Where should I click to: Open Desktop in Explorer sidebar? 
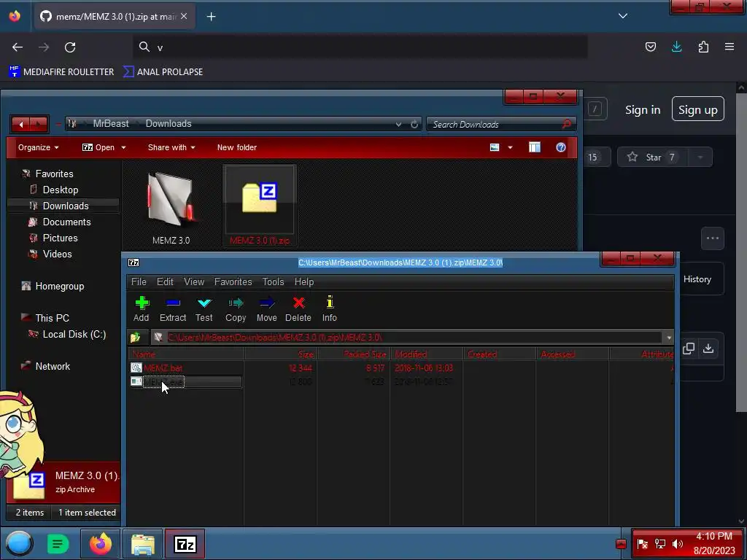point(60,190)
